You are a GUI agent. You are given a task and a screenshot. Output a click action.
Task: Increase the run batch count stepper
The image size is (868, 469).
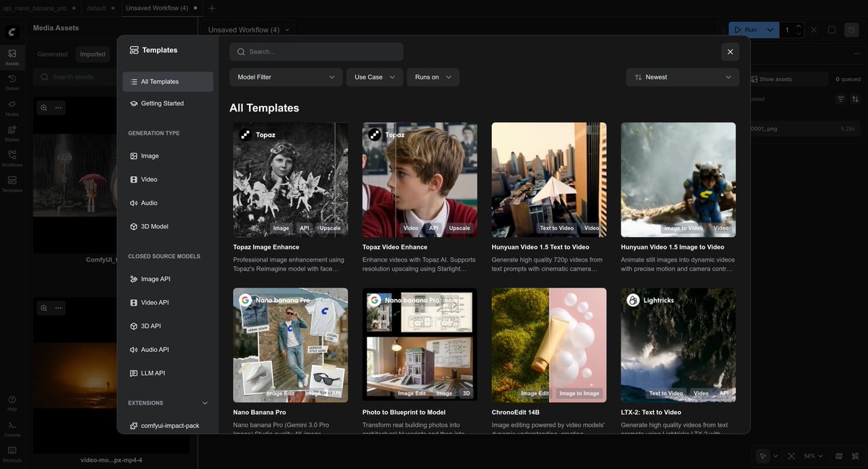click(799, 26)
